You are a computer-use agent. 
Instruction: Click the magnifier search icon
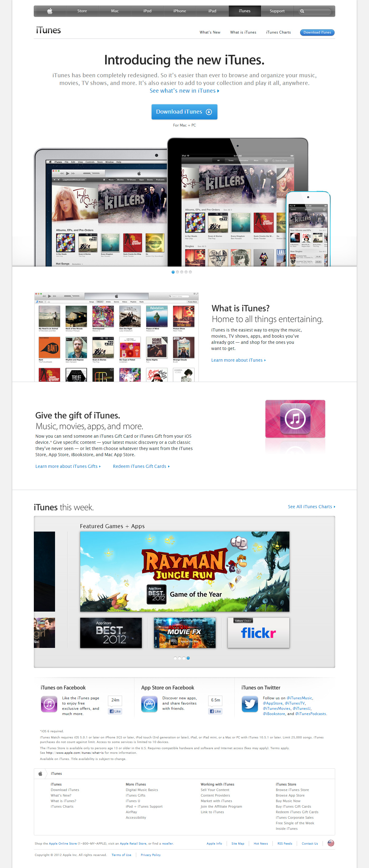pyautogui.click(x=302, y=11)
